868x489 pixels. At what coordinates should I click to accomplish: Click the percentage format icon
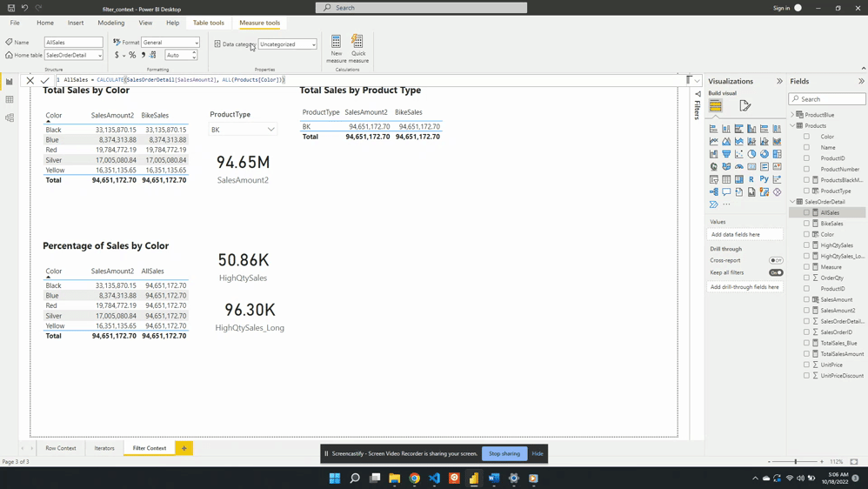pos(132,55)
